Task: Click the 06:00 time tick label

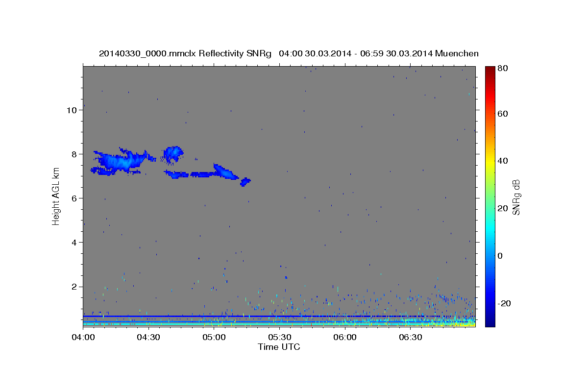Action: [x=344, y=338]
